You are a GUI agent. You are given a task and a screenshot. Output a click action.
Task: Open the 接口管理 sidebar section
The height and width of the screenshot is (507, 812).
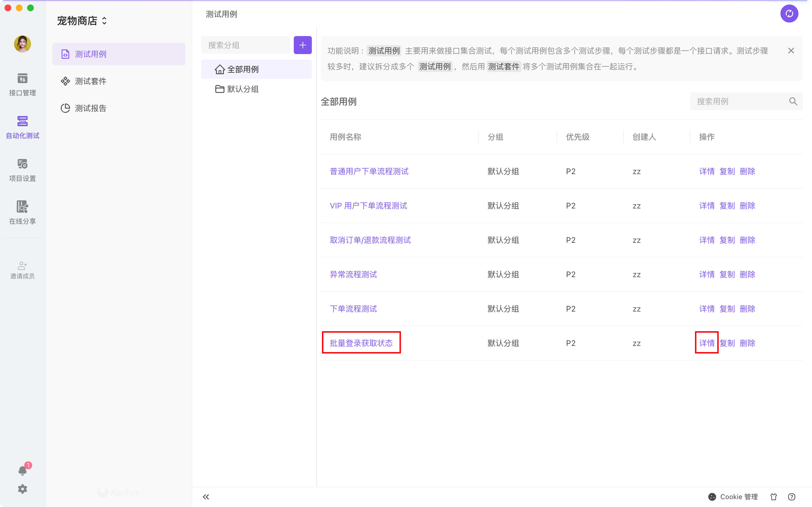click(x=22, y=84)
